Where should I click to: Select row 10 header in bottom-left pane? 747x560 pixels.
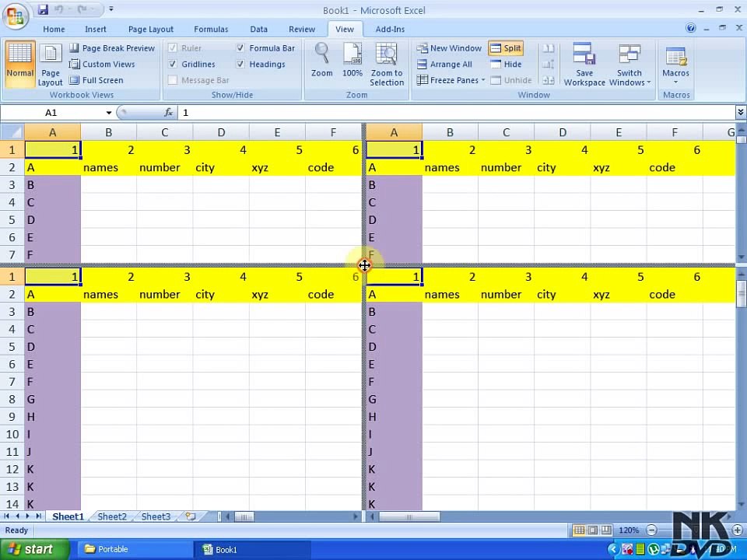(12, 434)
